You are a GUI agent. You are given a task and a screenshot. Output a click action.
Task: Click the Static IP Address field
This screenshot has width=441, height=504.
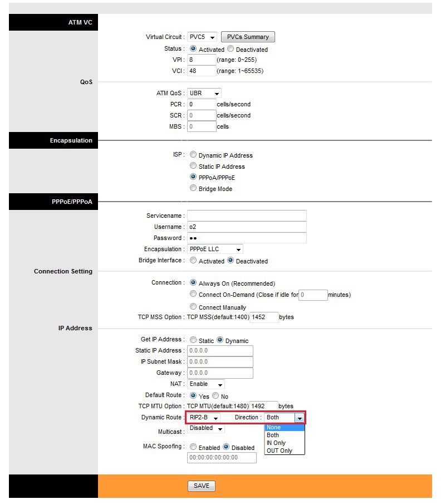click(x=220, y=351)
